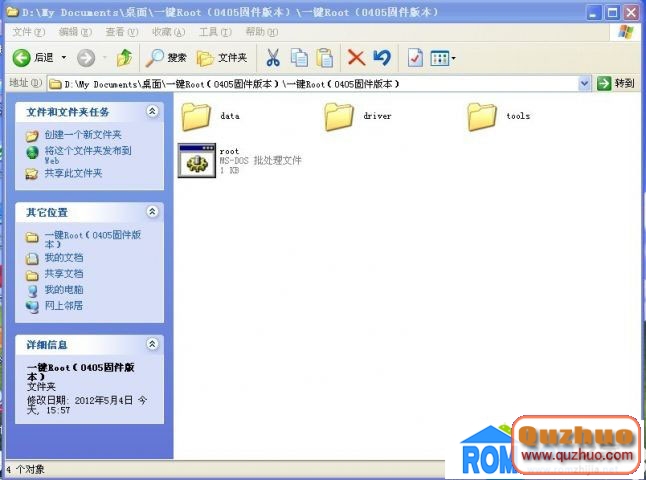Click the green Back arrow button
646x480 pixels.
[21, 58]
